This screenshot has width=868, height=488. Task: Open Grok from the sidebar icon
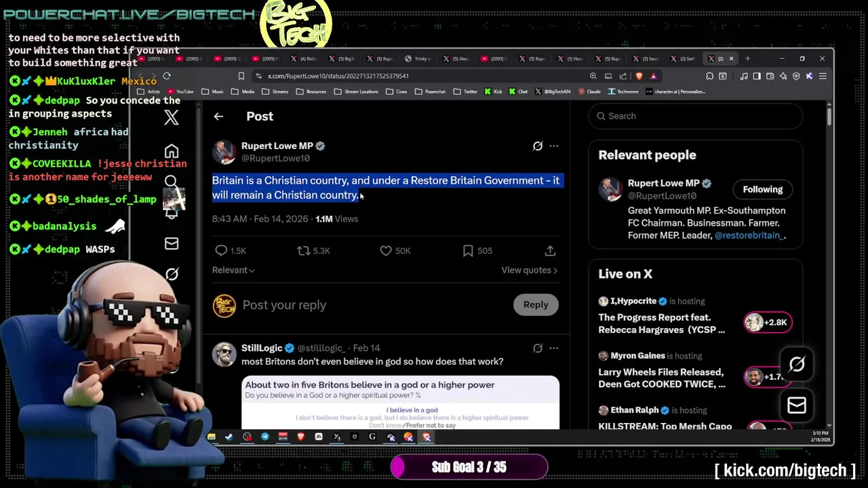click(172, 274)
